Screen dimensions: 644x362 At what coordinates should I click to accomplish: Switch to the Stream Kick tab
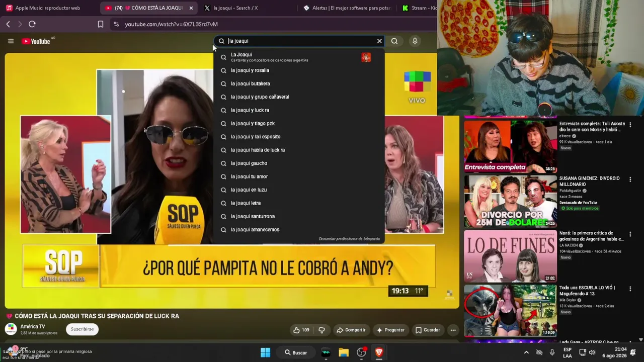click(x=419, y=8)
